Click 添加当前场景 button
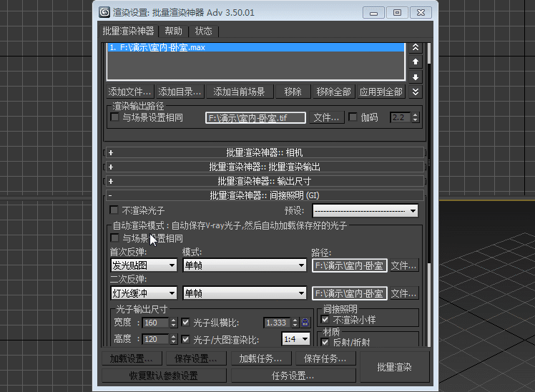 point(240,92)
